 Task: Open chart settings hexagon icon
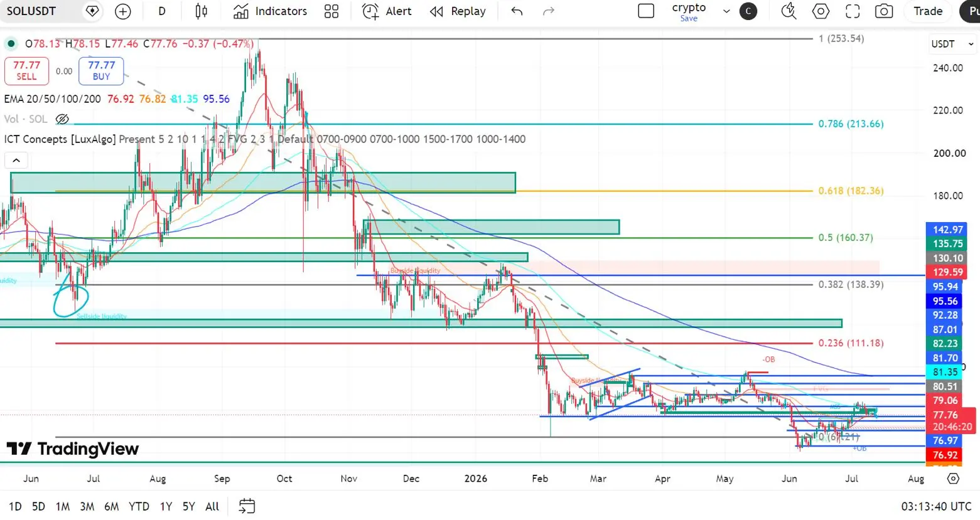[821, 11]
